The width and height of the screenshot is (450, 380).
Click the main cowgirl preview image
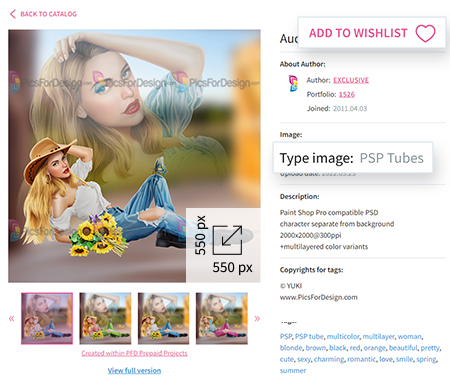(x=134, y=156)
